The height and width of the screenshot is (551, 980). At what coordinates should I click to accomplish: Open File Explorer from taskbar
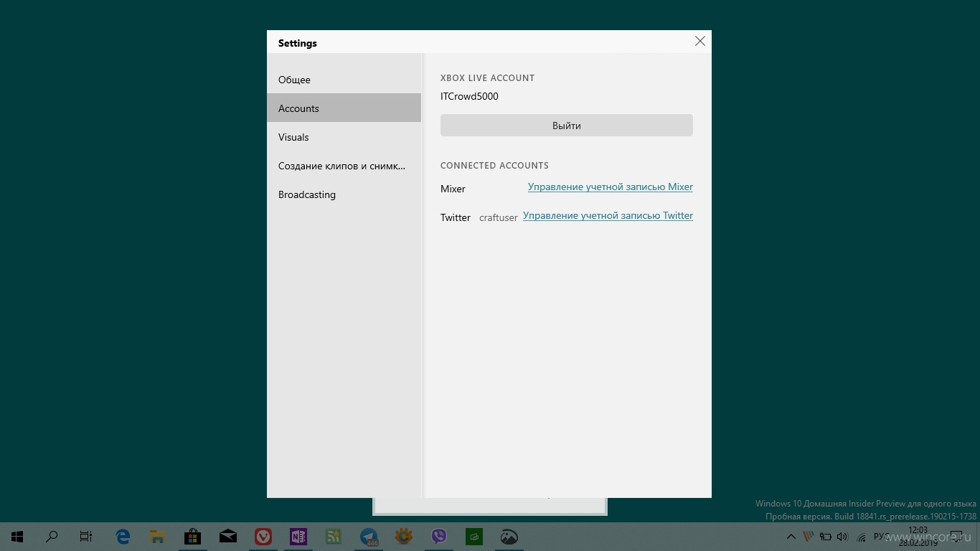(x=158, y=537)
